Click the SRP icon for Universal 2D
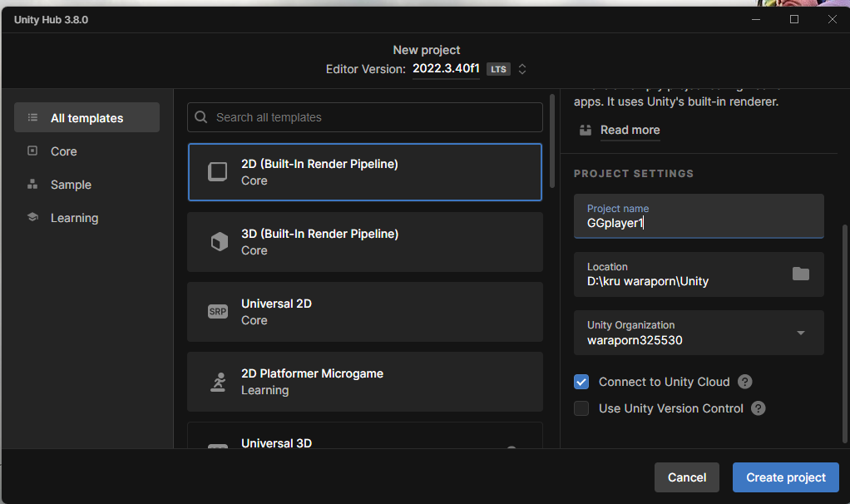This screenshot has height=504, width=850. click(x=217, y=312)
